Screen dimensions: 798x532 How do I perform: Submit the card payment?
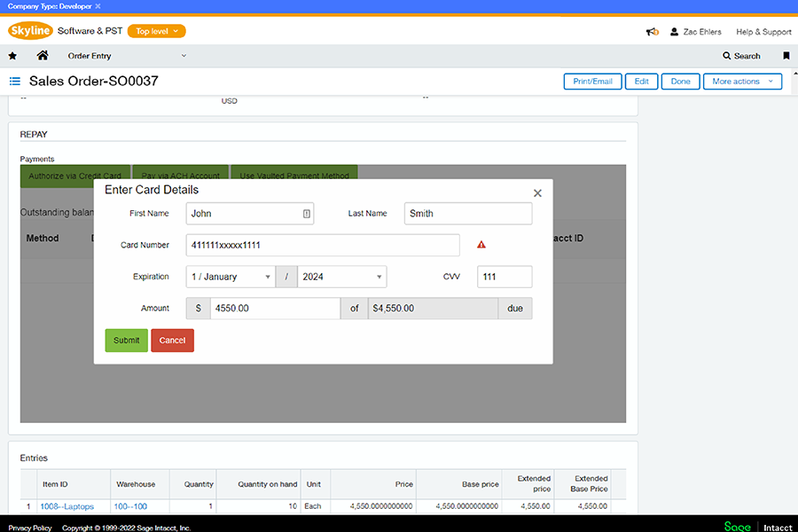click(126, 340)
